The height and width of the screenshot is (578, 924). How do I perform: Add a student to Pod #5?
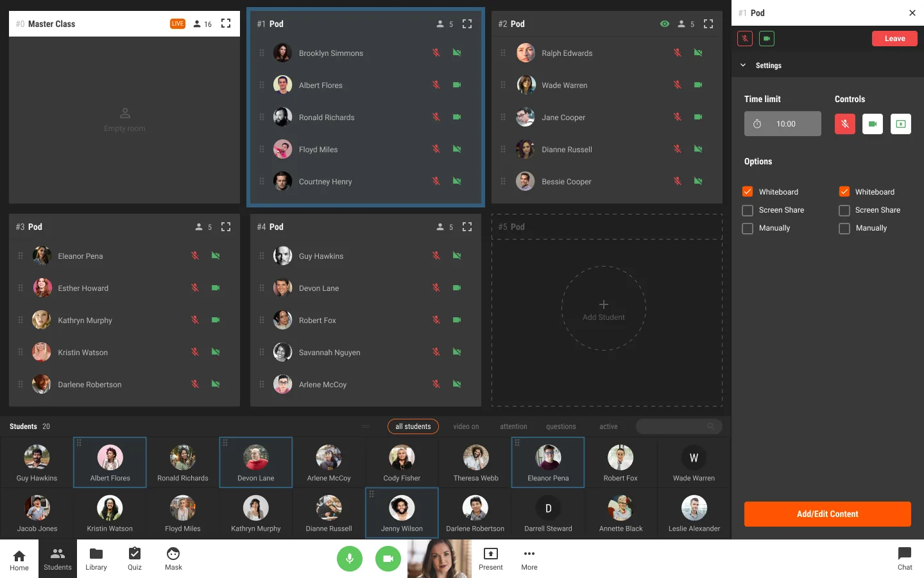(x=604, y=308)
